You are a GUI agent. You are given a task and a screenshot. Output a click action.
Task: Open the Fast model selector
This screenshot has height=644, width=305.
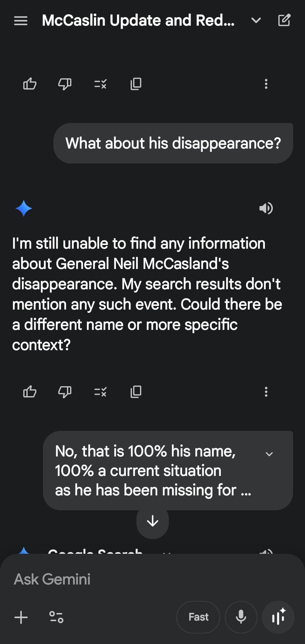pyautogui.click(x=198, y=617)
